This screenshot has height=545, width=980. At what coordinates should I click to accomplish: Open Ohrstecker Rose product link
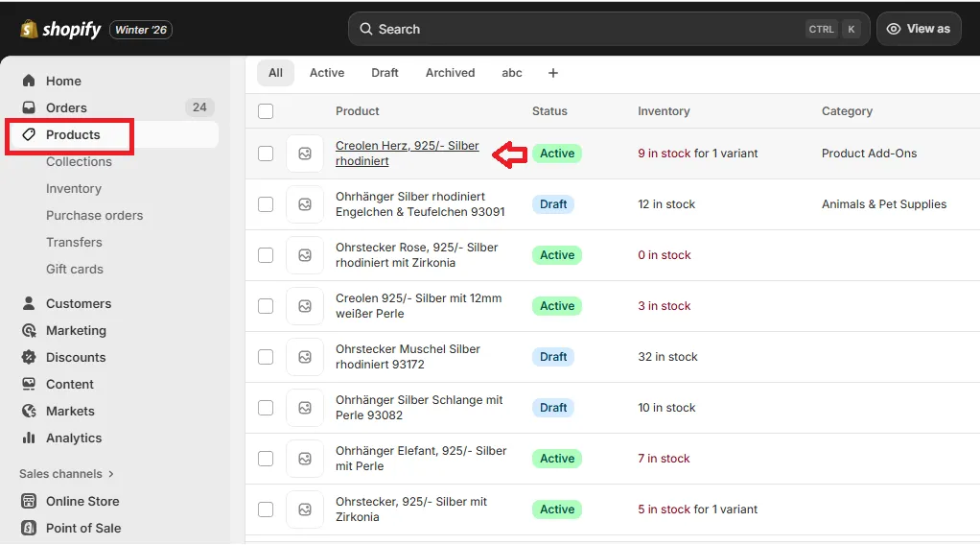(416, 255)
